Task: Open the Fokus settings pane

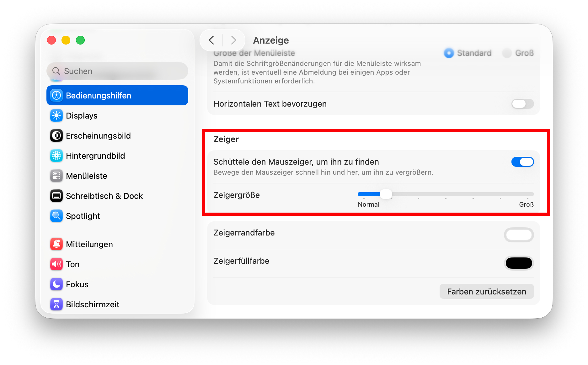Action: [x=117, y=284]
